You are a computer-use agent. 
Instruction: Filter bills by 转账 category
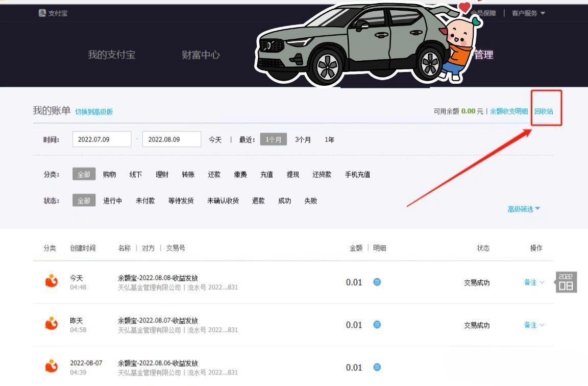click(188, 175)
